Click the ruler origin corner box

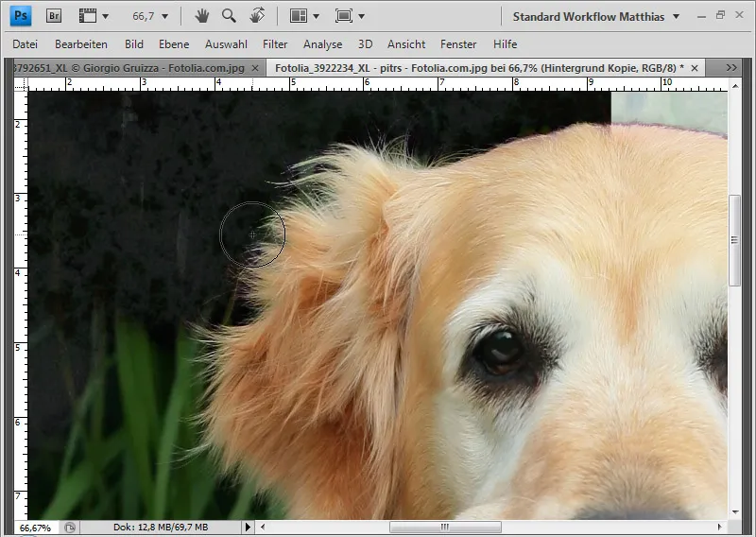pyautogui.click(x=21, y=84)
